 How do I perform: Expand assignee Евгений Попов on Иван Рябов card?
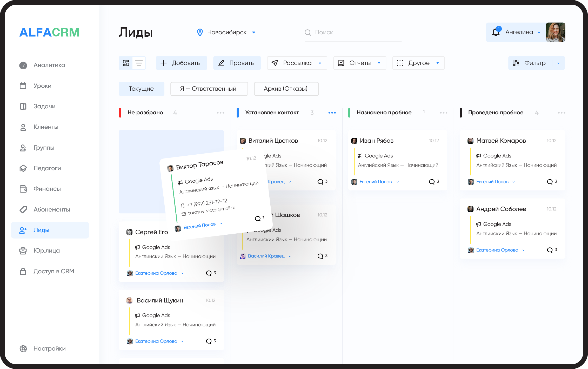coord(397,182)
